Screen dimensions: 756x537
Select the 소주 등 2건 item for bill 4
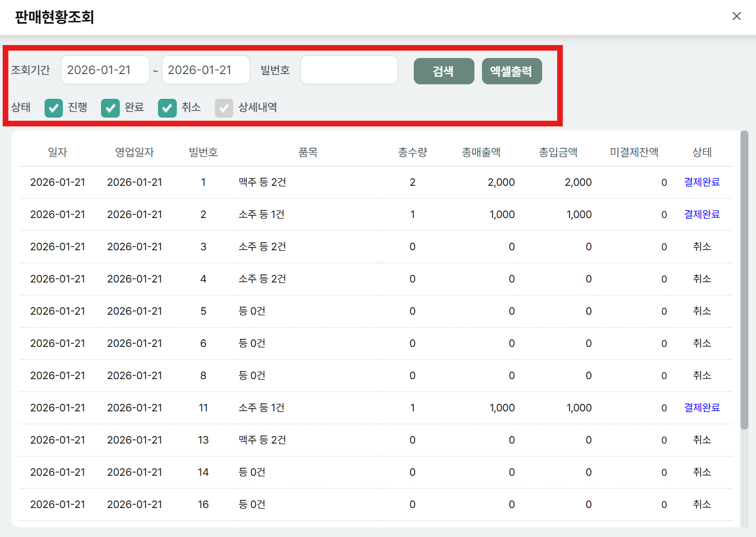click(262, 279)
